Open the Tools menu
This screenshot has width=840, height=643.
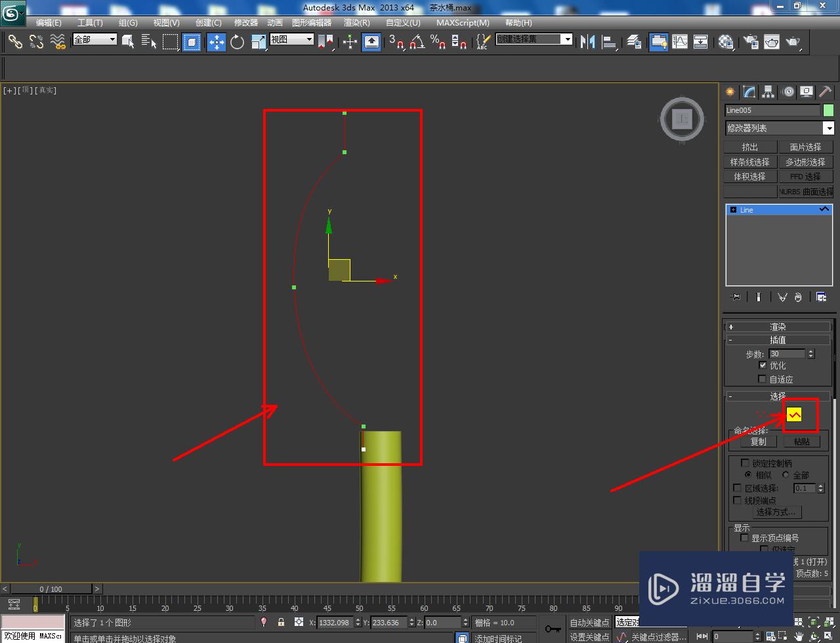90,22
